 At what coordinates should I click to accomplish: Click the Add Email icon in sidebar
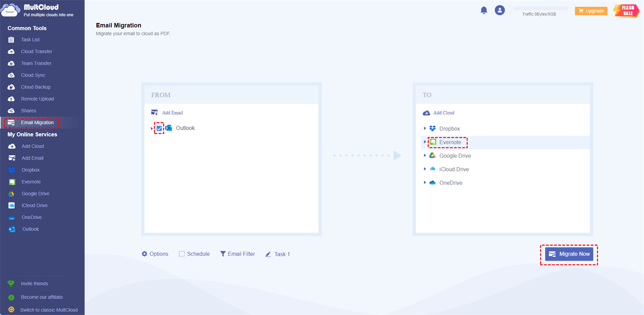12,158
